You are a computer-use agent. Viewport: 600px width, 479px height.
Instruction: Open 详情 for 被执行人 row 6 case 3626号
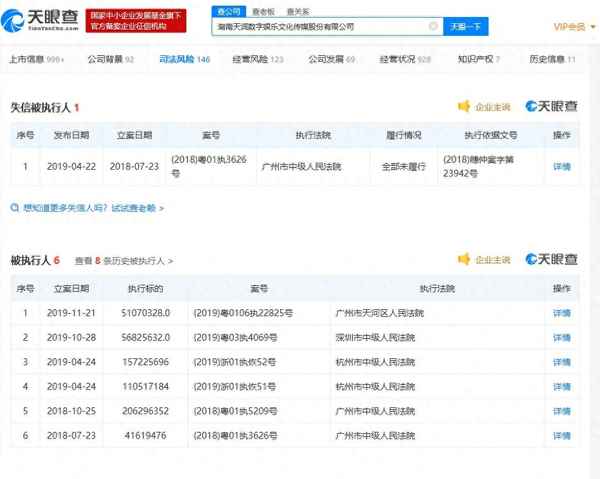pyautogui.click(x=562, y=436)
